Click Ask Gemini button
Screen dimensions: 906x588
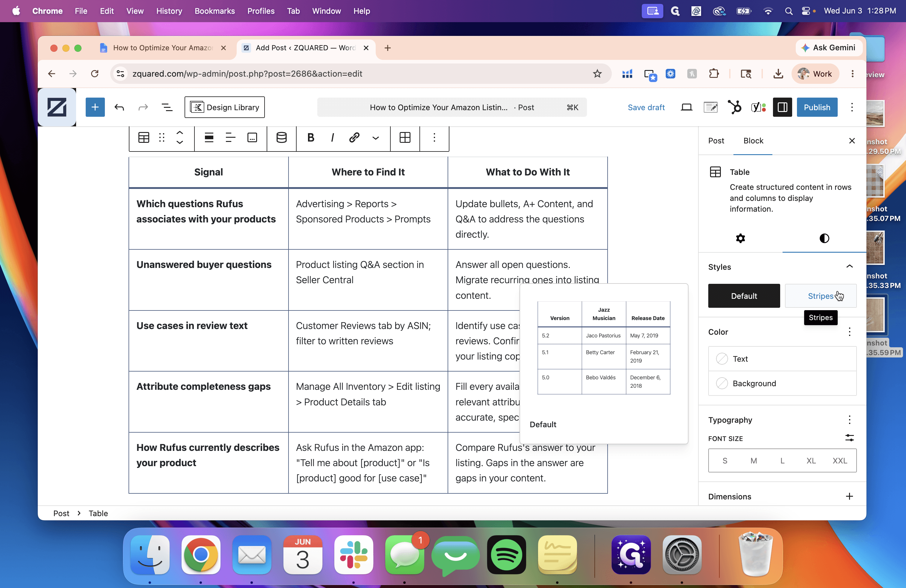pos(829,48)
